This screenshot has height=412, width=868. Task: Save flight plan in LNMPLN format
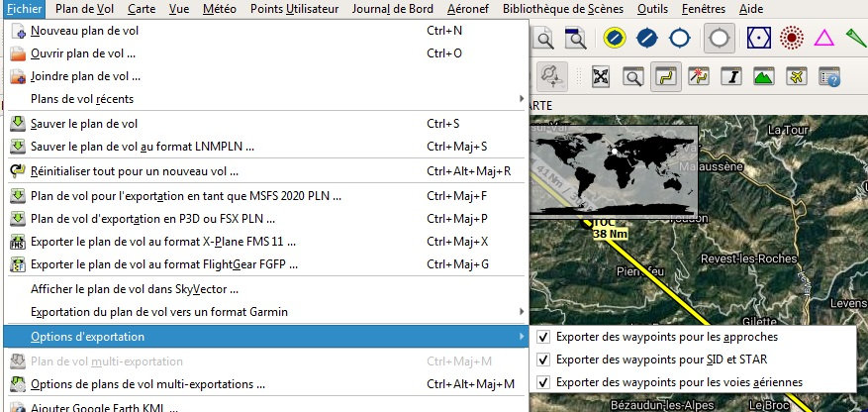[264, 147]
